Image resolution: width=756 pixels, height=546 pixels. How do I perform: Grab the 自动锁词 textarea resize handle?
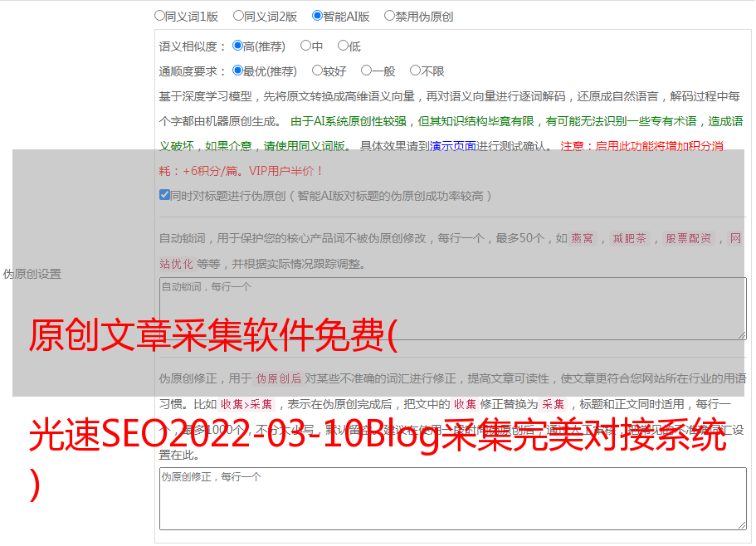tap(742, 335)
